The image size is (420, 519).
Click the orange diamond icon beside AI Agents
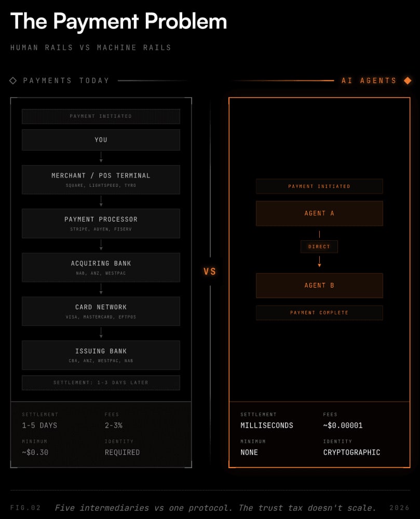point(408,80)
